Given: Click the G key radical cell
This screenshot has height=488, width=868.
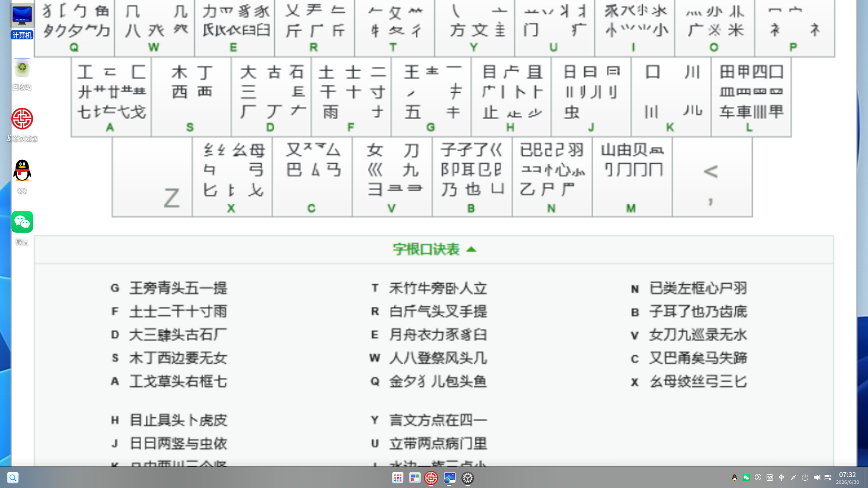Looking at the screenshot, I should coord(431,97).
